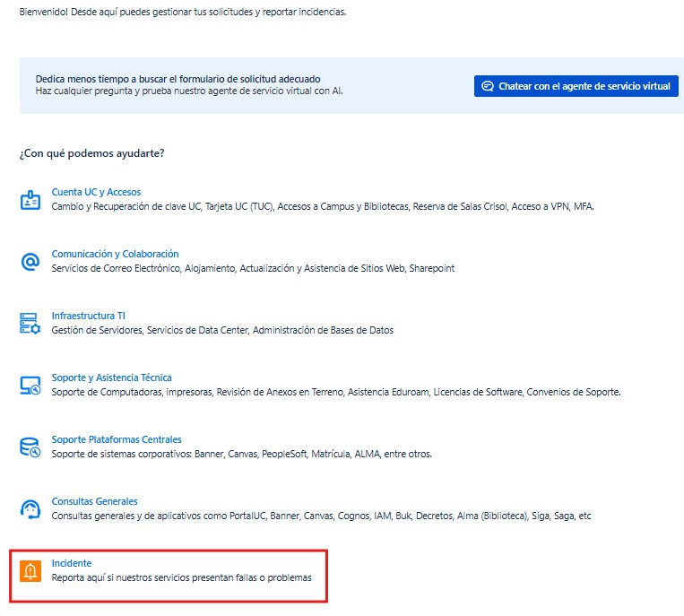This screenshot has width=684, height=616.
Task: Open the Soporte y Asistencia Técnica link
Action: [x=111, y=377]
